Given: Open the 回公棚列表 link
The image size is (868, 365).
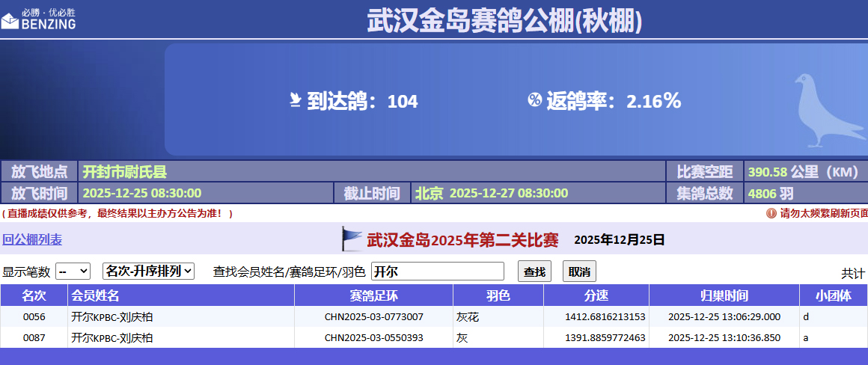Looking at the screenshot, I should 32,240.
